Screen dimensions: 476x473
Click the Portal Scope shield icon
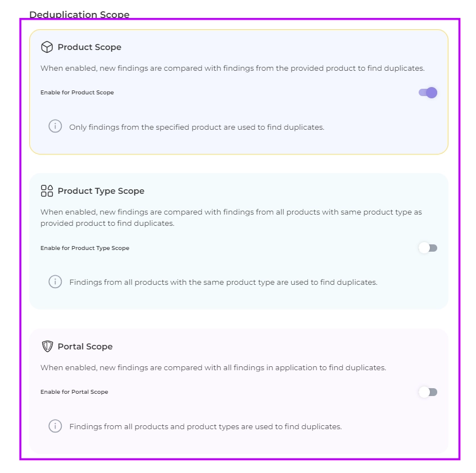click(x=47, y=347)
